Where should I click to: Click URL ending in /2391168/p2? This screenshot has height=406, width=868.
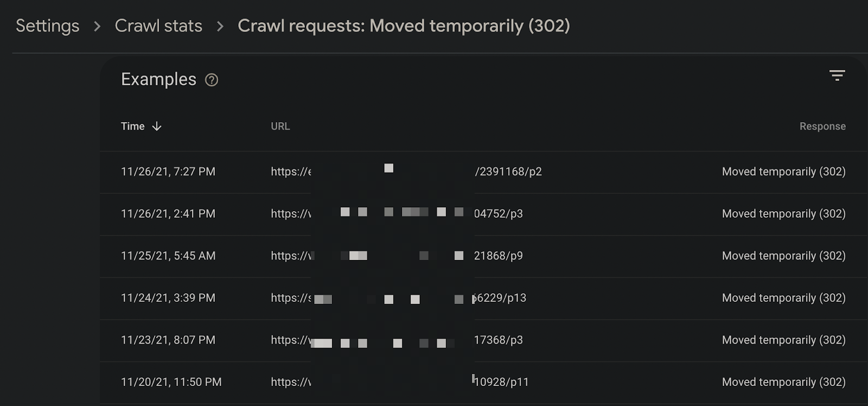point(406,172)
